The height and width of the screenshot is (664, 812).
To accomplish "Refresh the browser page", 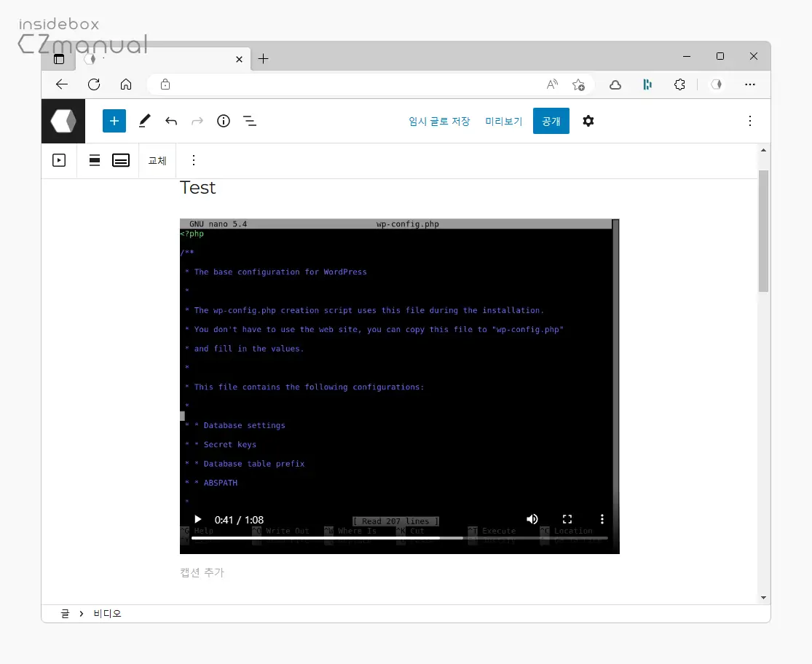I will (94, 84).
